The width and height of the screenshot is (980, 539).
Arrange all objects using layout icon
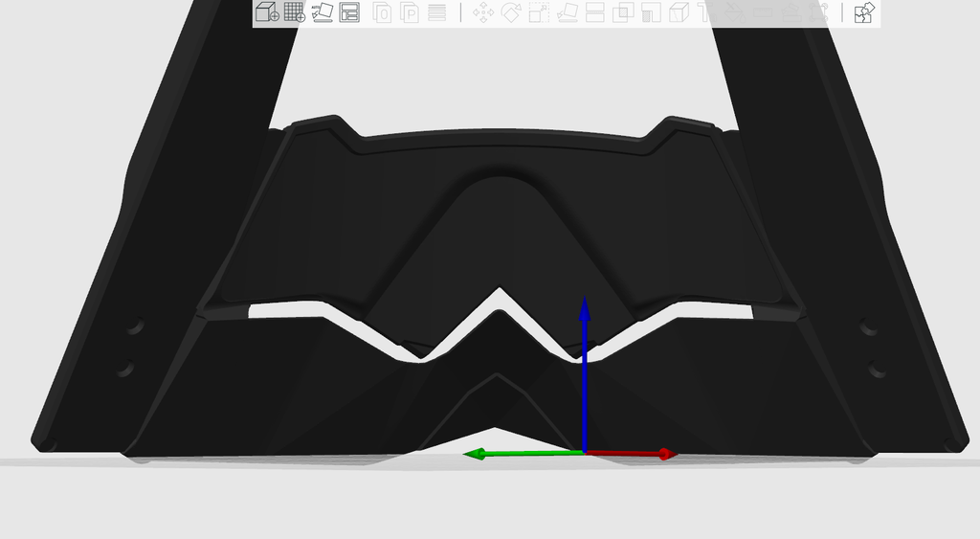(349, 11)
